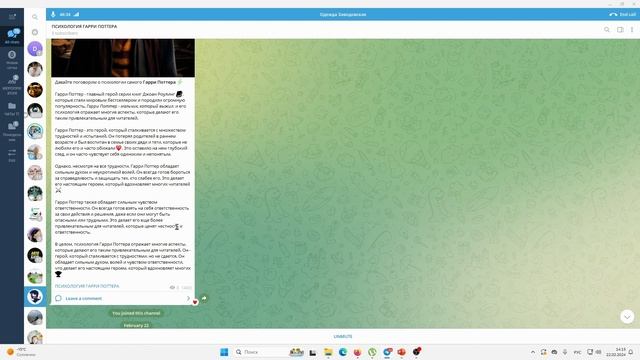The height and width of the screenshot is (360, 640).
Task: Click the red heart reaction on the post
Action: point(195,302)
